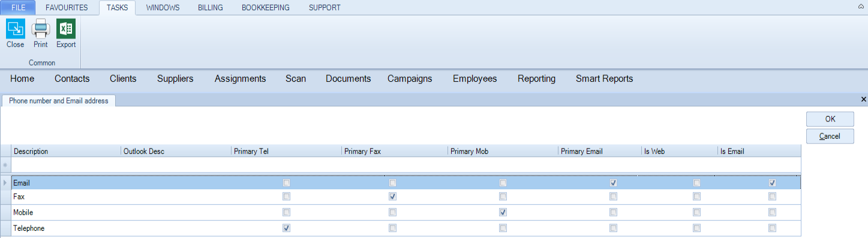This screenshot has width=868, height=238.
Task: Sort by Outlook Desc column header
Action: [176, 151]
